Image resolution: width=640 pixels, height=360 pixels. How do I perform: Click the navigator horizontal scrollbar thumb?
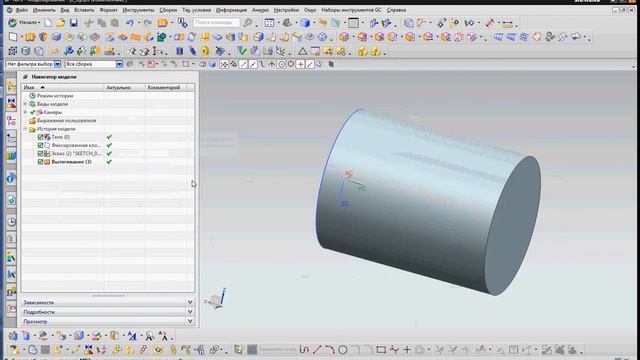[108, 295]
